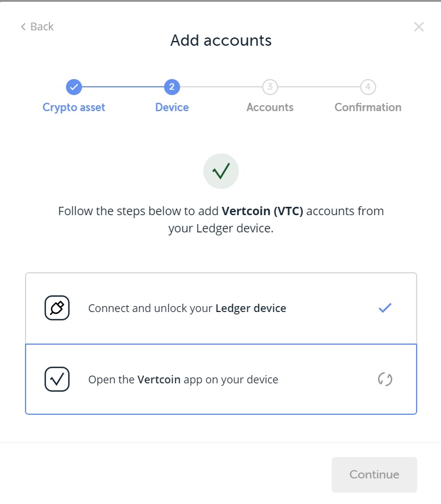Screen dimensions: 441x504
Task: Click the blue checkmark on the Ledger device row
Action: point(385,308)
